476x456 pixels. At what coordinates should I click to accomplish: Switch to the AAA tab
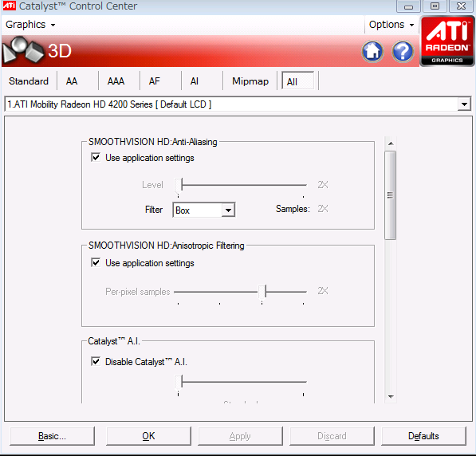point(116,81)
